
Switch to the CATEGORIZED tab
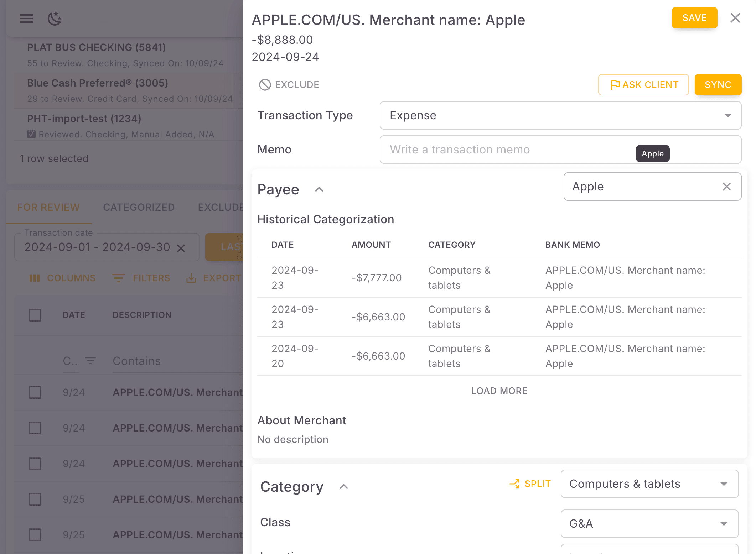(139, 207)
